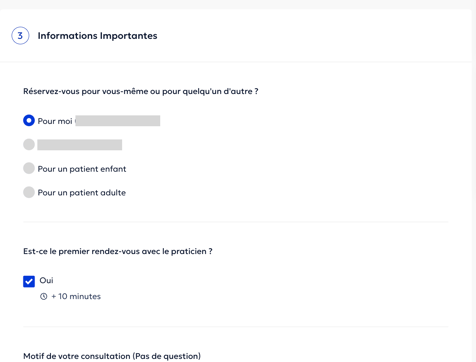Screen dimensions: 476x362
Task: Click the 'Pour un patient enfant' label text
Action: (x=82, y=169)
